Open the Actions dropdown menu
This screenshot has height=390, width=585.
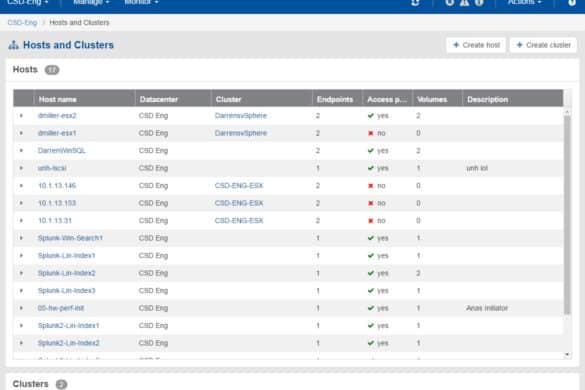point(524,2)
